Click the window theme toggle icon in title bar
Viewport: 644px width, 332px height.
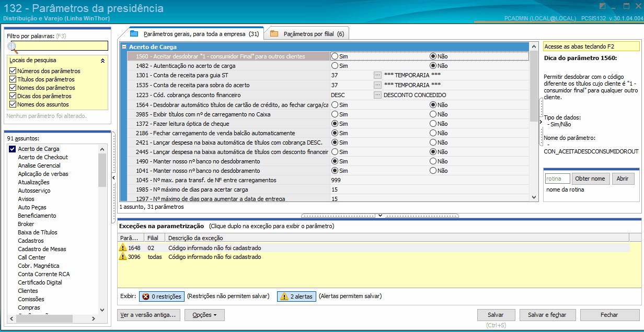(x=602, y=6)
